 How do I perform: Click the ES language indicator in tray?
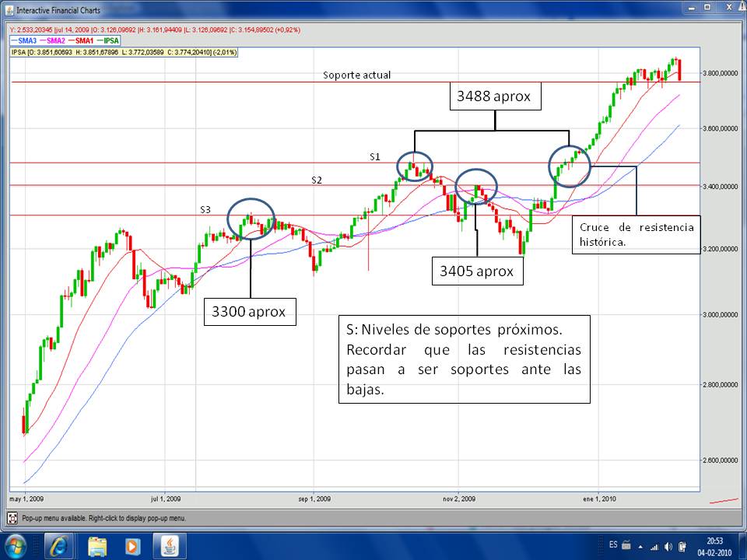(x=613, y=544)
